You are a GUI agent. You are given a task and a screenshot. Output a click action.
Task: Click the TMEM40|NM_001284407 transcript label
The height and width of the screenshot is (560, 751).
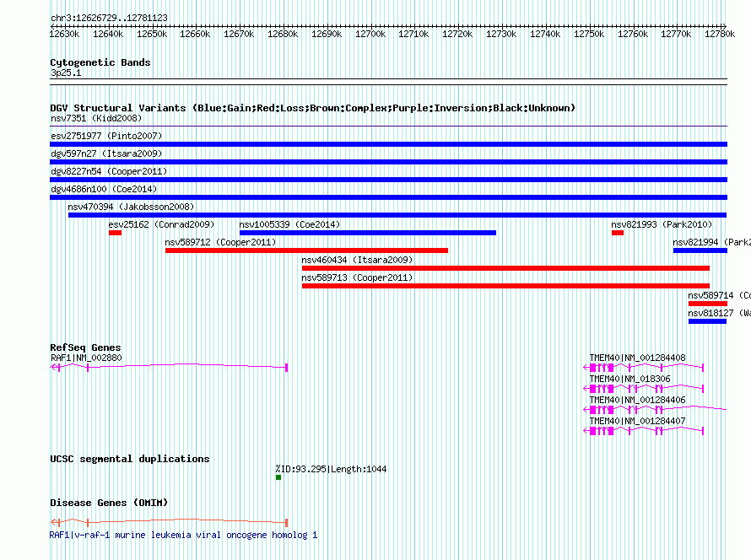coord(637,421)
